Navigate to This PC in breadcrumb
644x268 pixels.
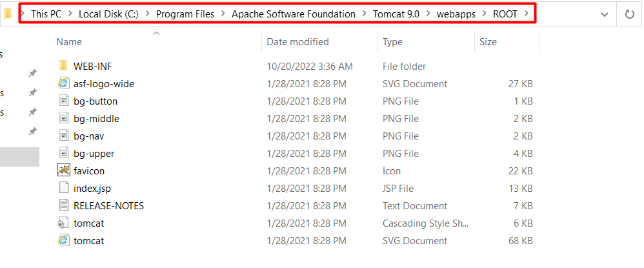click(46, 14)
